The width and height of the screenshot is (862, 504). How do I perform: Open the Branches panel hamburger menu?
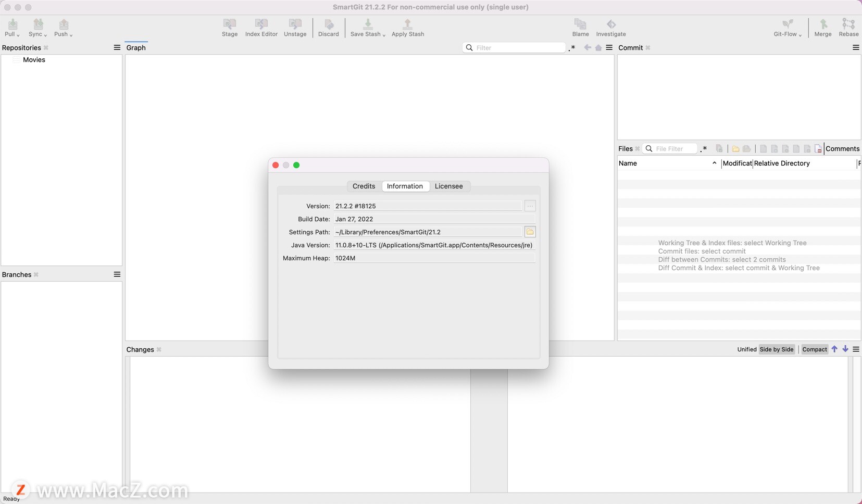coord(117,274)
